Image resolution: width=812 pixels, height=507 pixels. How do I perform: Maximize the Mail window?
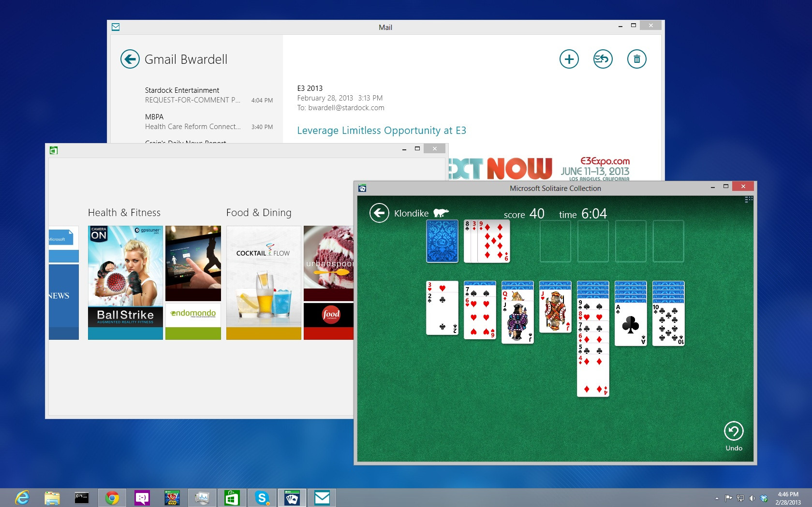pyautogui.click(x=634, y=26)
